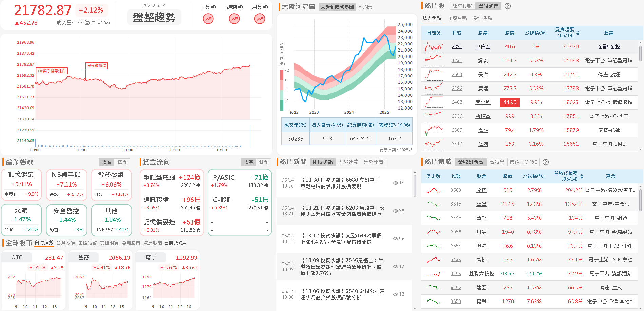The image size is (644, 311).
Task: Click the 水泥 industry card
Action: pyautogui.click(x=21, y=220)
